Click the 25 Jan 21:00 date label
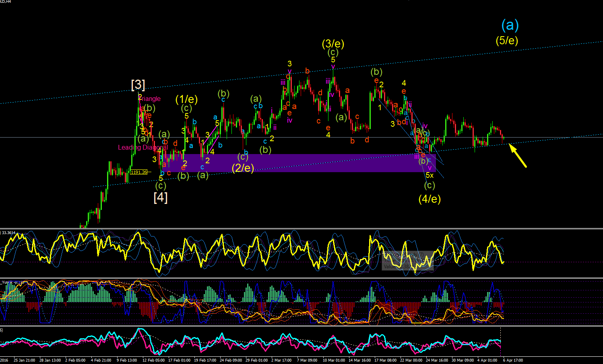The width and height of the screenshot is (603, 364). point(24,360)
